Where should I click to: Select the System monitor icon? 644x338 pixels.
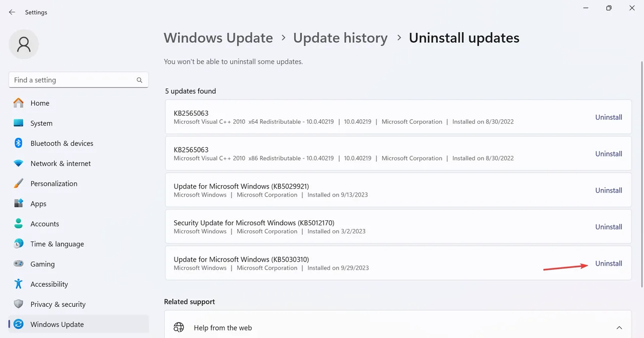(x=19, y=123)
